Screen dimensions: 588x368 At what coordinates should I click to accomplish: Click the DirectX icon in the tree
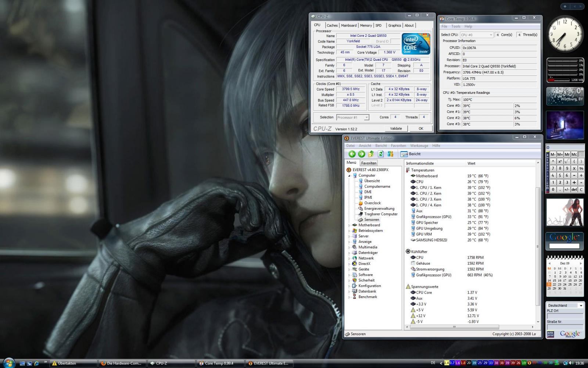click(x=355, y=264)
